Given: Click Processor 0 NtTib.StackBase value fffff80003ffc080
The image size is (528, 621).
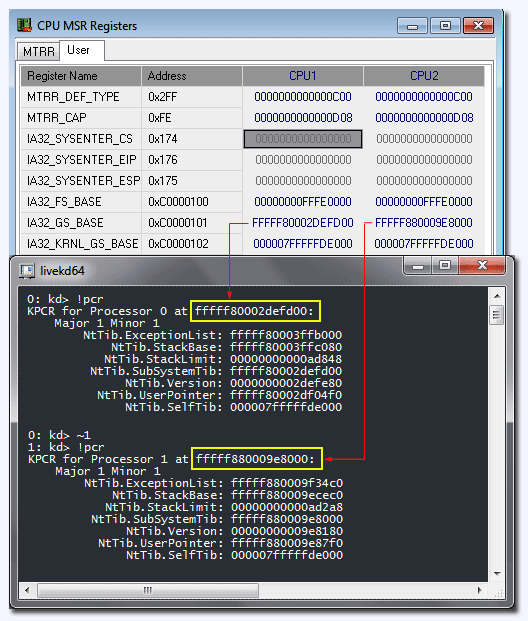Looking at the screenshot, I should pos(286,347).
